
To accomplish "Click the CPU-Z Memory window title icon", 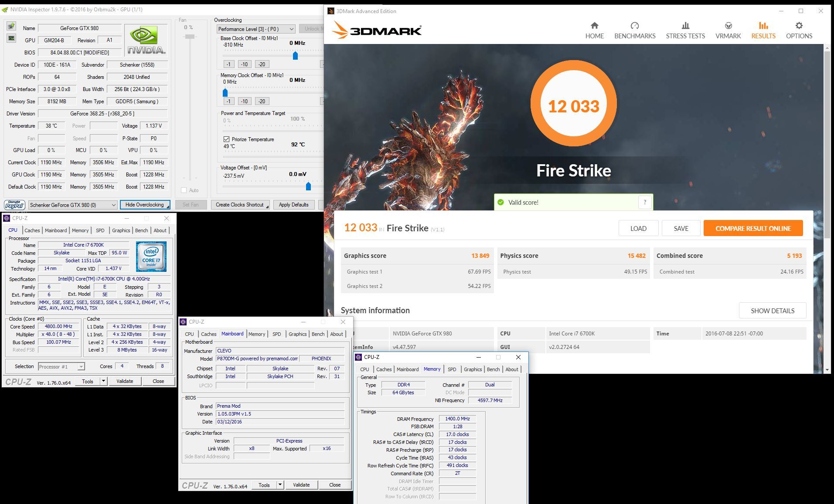I will 358,357.
